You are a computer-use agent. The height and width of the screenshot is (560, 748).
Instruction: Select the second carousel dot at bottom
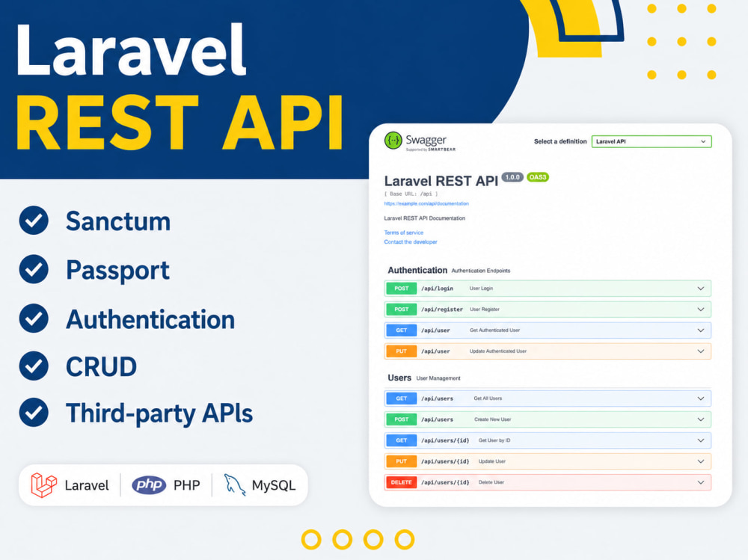tap(343, 540)
